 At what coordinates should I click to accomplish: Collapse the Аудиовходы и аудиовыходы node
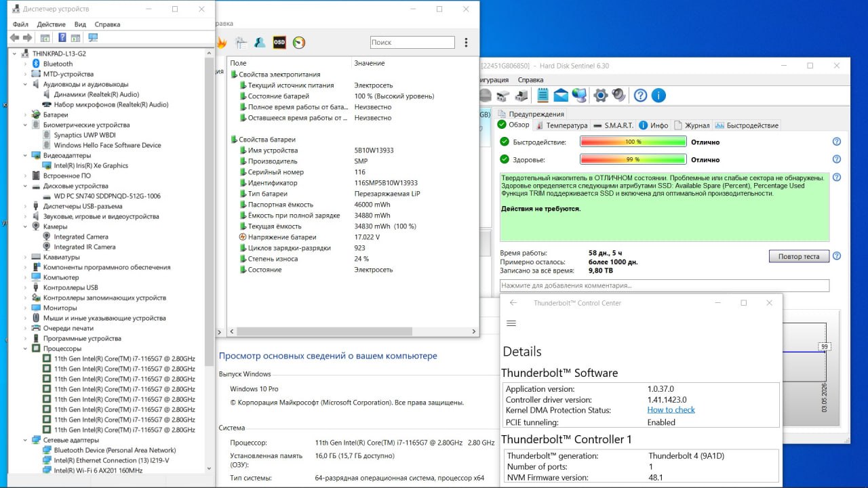[x=26, y=84]
